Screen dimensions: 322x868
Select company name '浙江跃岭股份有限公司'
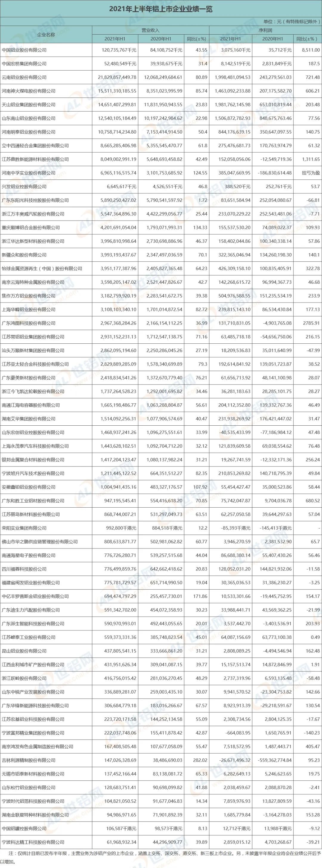[24, 678]
